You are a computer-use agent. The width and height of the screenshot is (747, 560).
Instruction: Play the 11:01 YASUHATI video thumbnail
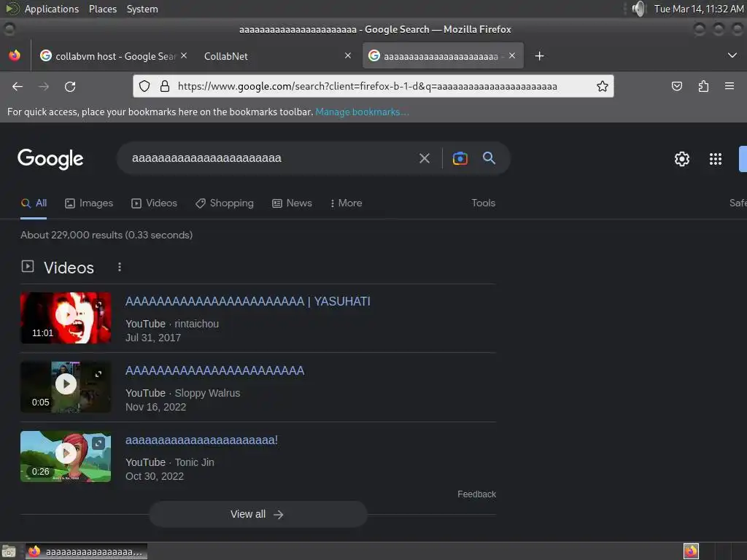point(66,318)
